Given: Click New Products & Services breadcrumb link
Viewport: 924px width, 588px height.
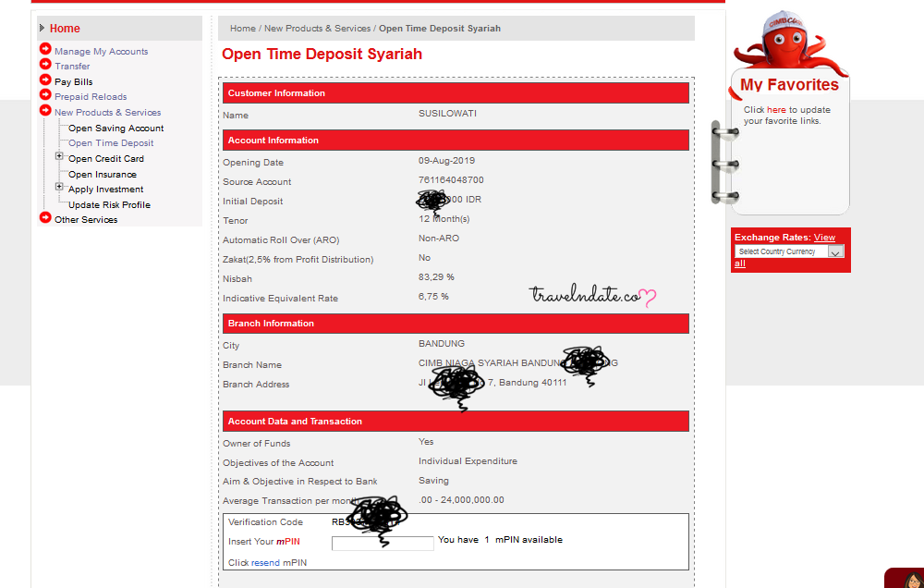Looking at the screenshot, I should pyautogui.click(x=318, y=29).
